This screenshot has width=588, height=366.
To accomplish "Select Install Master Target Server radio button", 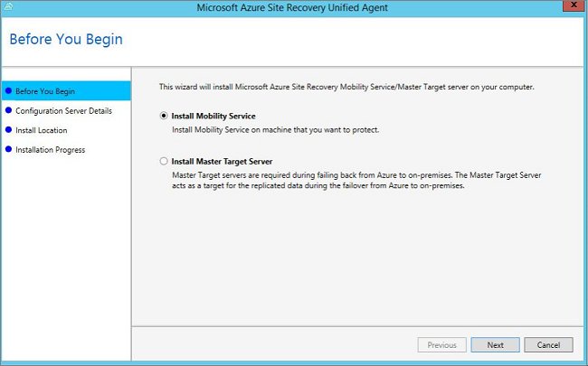I will click(x=164, y=161).
